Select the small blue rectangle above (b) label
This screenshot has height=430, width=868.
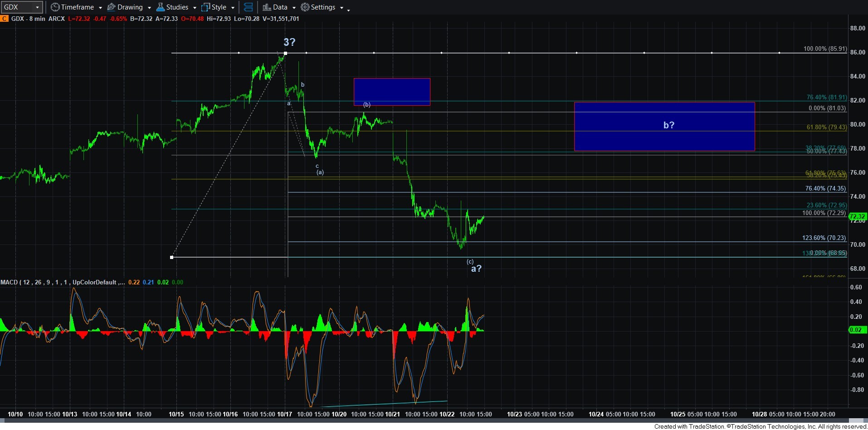[391, 92]
